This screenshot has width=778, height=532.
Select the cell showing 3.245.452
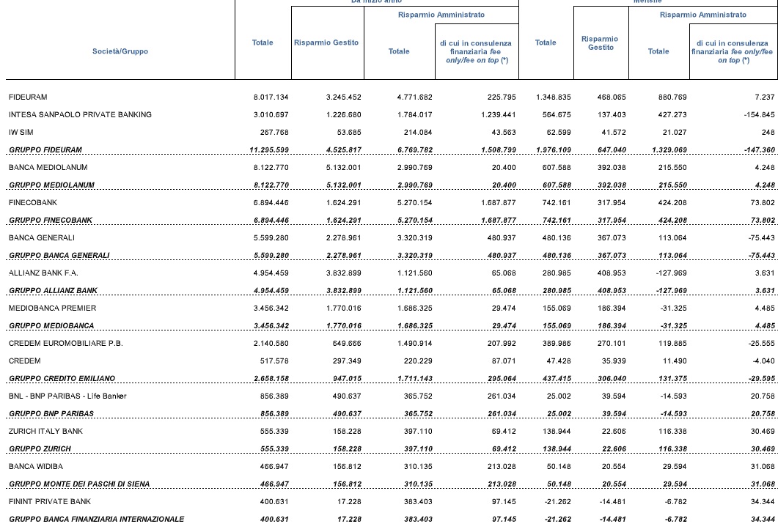click(343, 97)
